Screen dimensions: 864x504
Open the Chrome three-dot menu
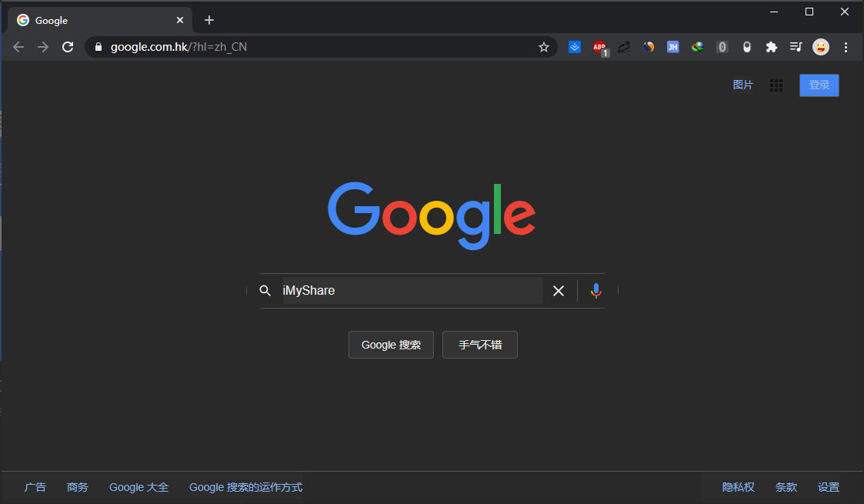pos(846,47)
